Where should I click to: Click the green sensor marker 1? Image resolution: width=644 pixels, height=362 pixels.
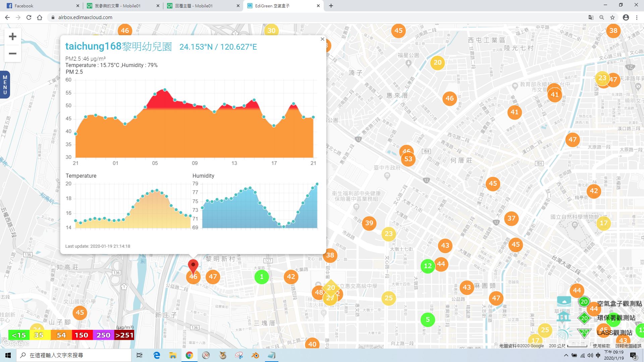pos(262,277)
